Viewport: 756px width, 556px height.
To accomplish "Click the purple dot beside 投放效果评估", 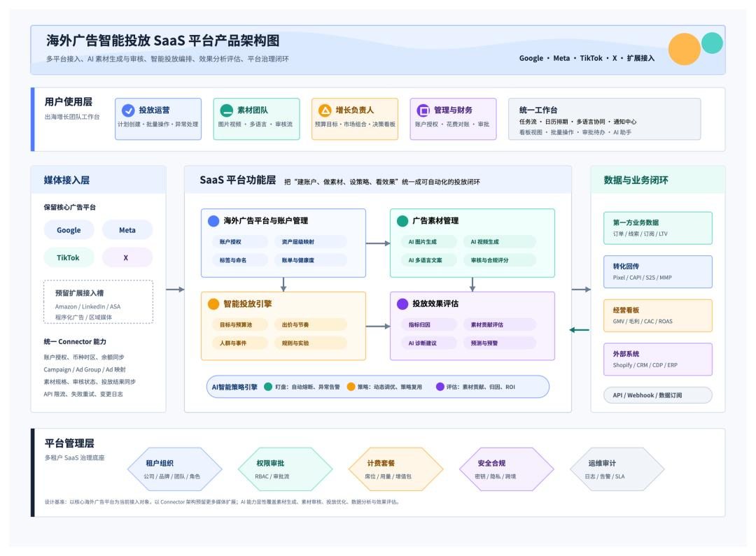I will [x=402, y=304].
